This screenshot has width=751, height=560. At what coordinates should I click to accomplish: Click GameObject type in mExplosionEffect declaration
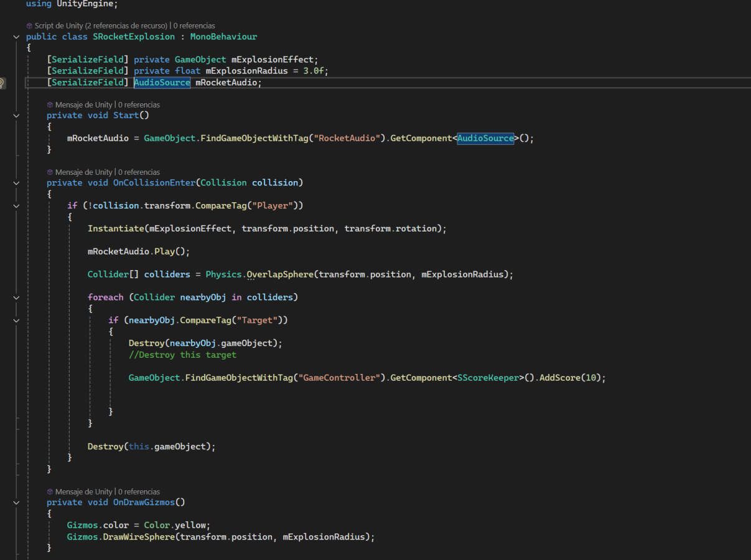tap(200, 60)
